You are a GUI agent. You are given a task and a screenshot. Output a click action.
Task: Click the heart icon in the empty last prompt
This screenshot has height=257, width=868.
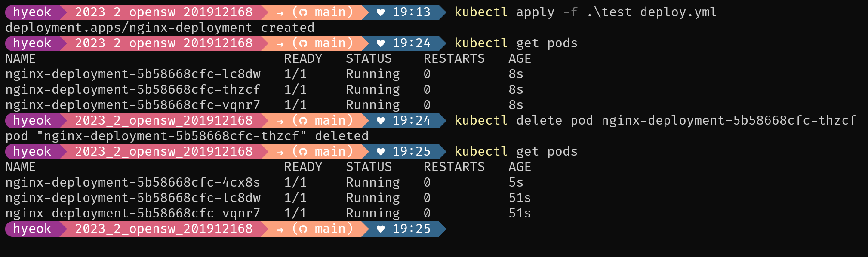point(381,229)
